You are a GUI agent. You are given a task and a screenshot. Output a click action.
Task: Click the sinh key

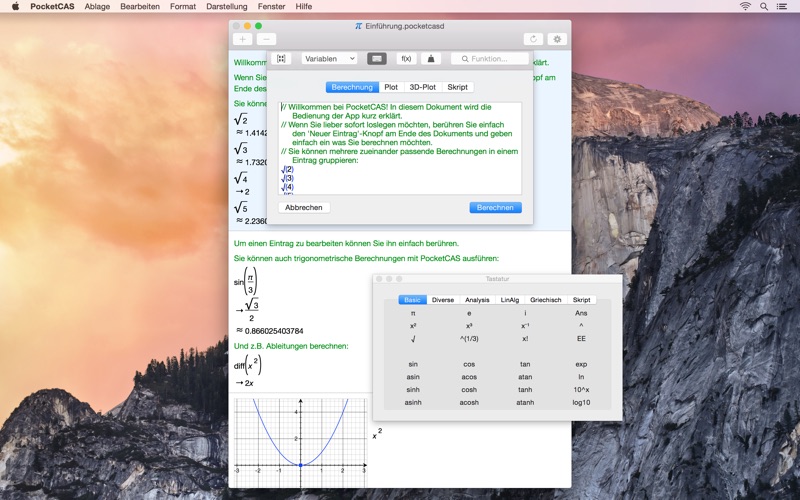coord(413,390)
